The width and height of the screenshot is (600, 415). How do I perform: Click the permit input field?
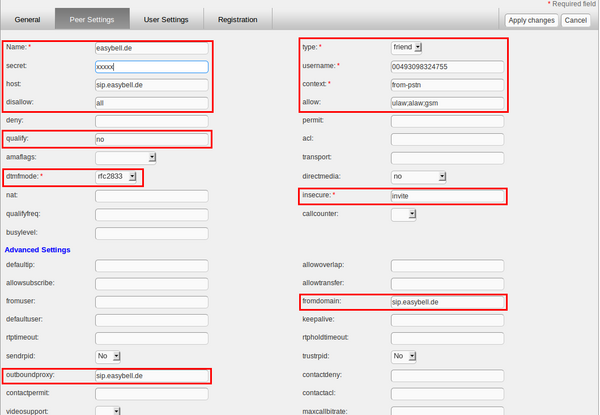(447, 121)
